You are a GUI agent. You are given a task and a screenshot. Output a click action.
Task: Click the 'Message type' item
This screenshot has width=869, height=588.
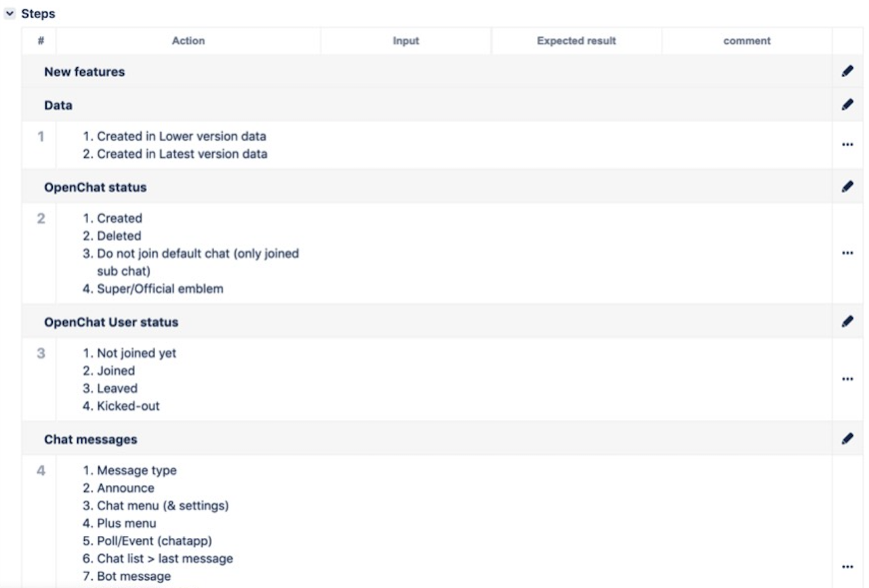pyautogui.click(x=137, y=470)
